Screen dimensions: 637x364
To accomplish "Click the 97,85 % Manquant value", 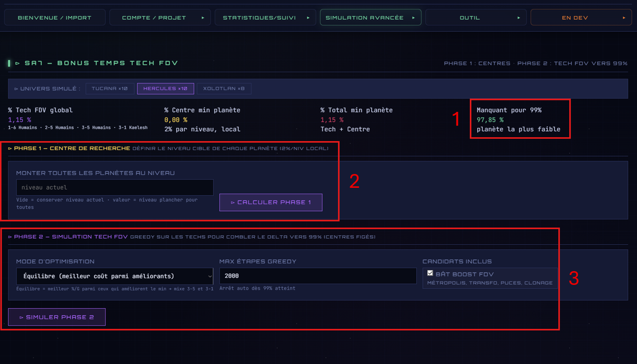I will (x=490, y=120).
